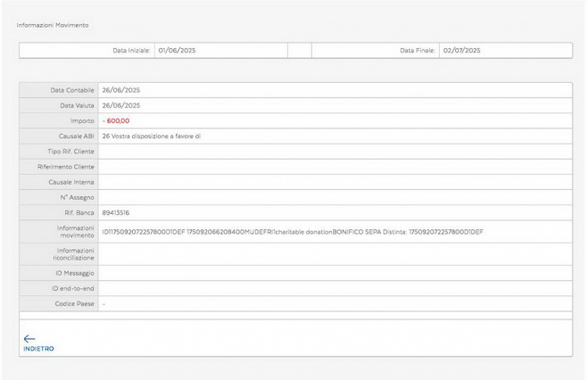This screenshot has height=380, width=588.
Task: Select the Data Contabile value 26/06/2025
Action: pos(121,90)
